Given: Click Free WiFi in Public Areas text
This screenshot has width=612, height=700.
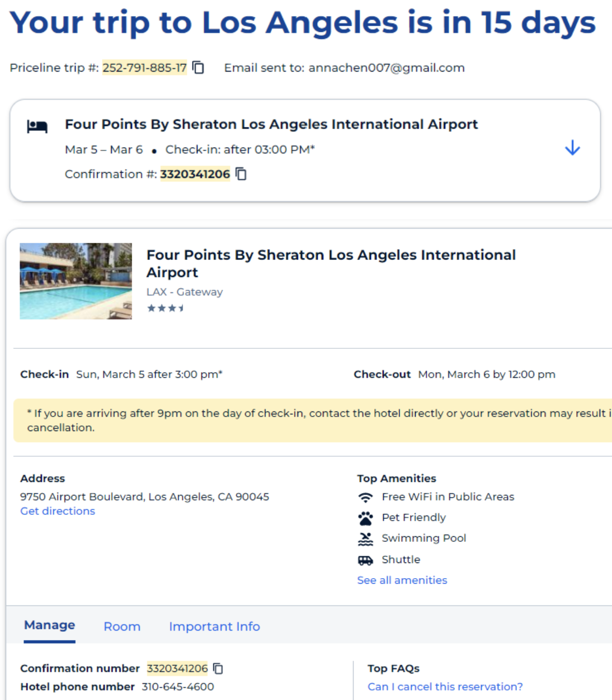Looking at the screenshot, I should [x=448, y=496].
